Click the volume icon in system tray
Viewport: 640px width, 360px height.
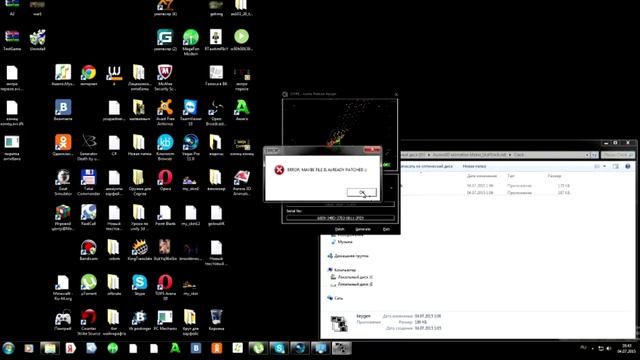[609, 349]
